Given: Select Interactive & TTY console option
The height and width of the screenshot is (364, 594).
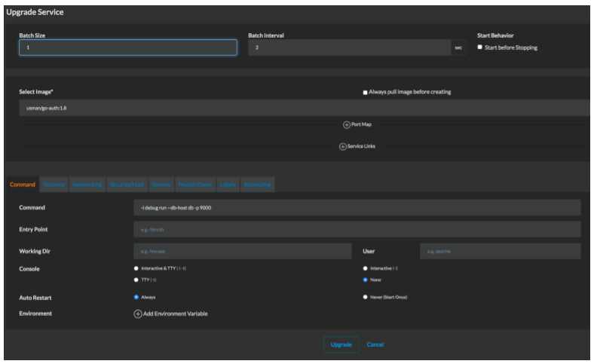Looking at the screenshot, I should pos(136,268).
